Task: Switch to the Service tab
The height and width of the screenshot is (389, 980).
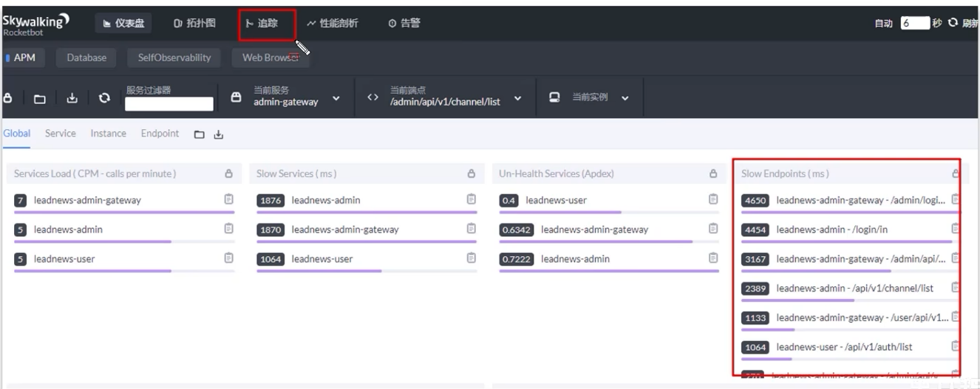Action: coord(60,134)
